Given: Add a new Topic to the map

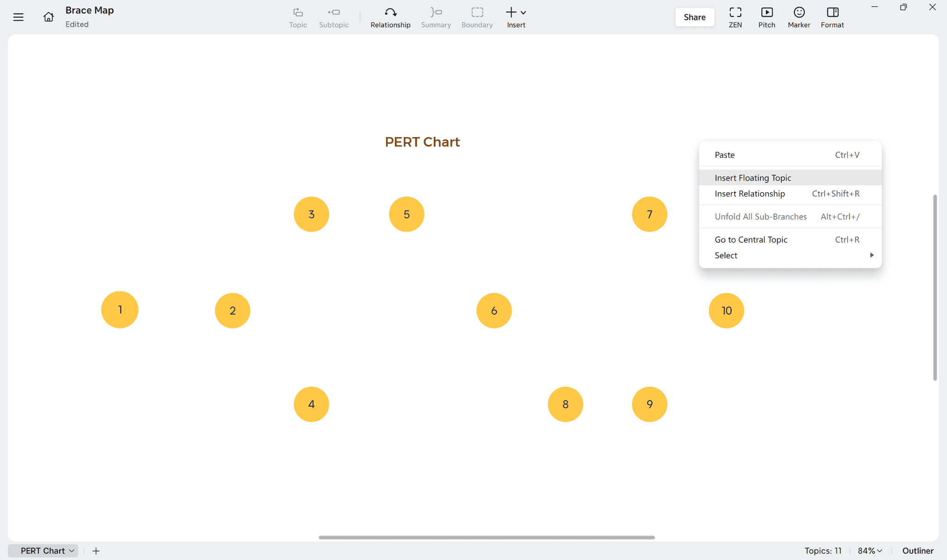Looking at the screenshot, I should [x=298, y=17].
